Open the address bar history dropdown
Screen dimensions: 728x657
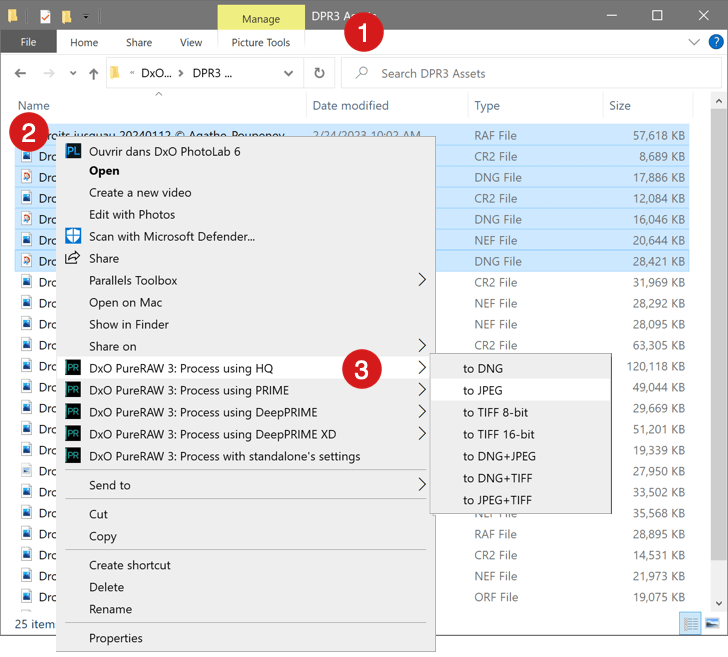pos(288,73)
